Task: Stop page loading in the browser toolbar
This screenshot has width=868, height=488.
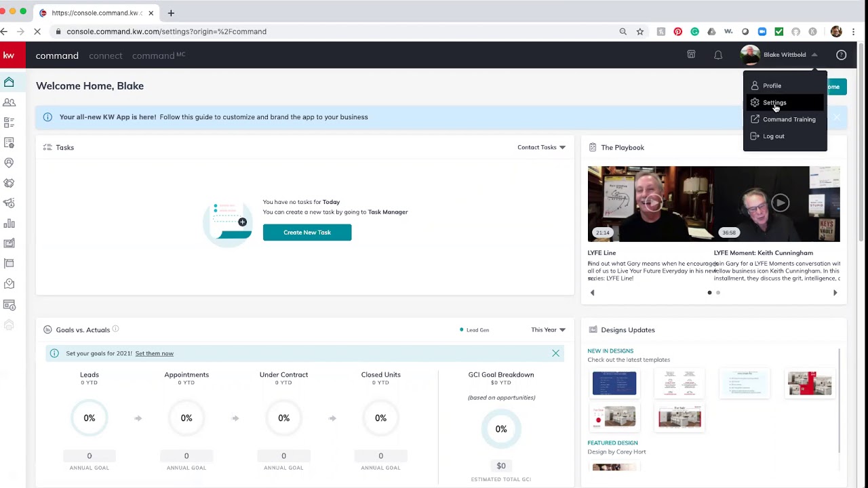Action: tap(38, 32)
